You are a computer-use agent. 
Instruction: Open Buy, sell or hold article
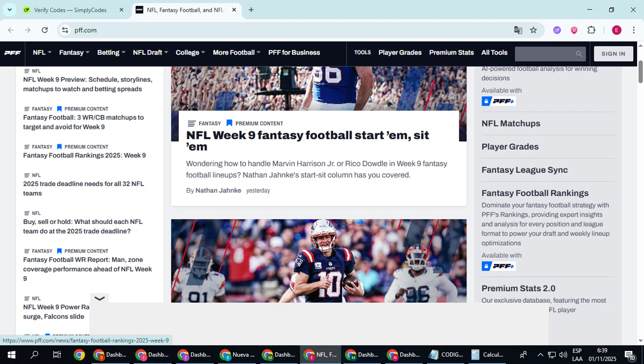click(82, 226)
